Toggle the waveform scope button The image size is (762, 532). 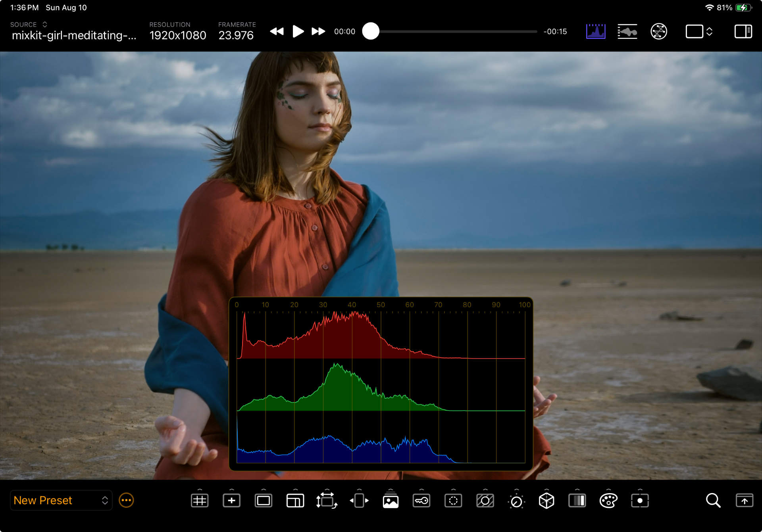click(627, 31)
